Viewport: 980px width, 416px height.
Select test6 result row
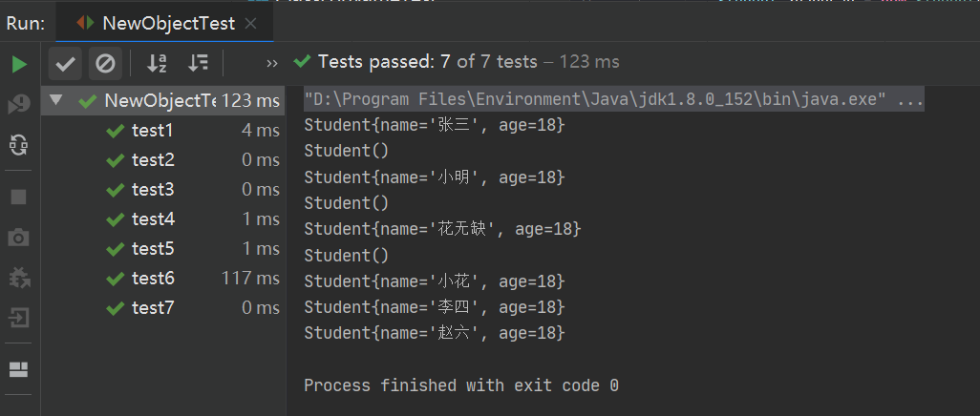tap(153, 278)
